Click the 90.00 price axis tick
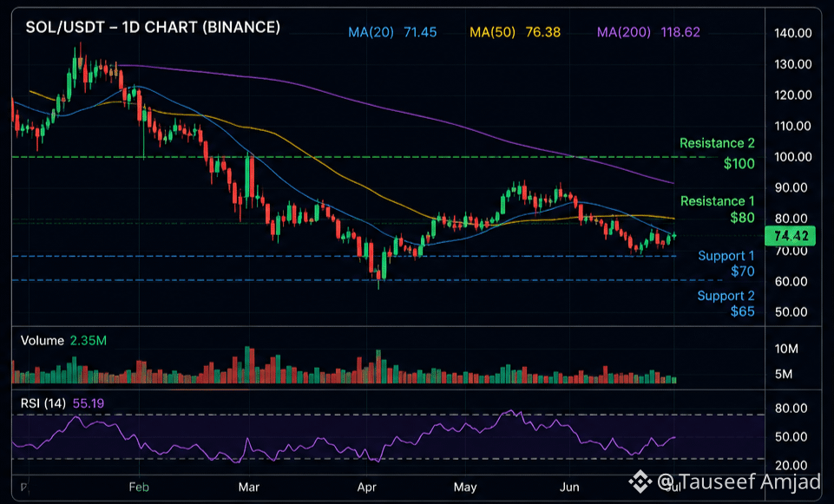 pyautogui.click(x=791, y=187)
